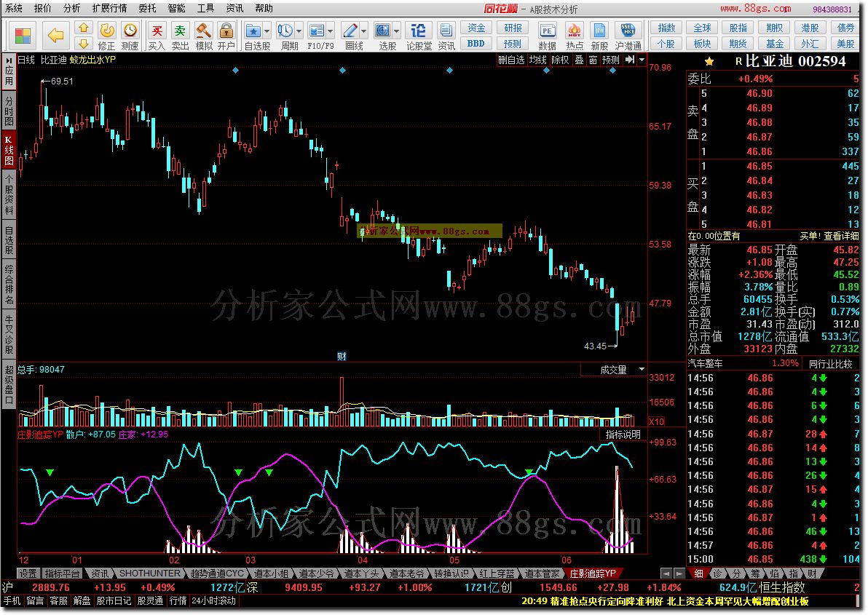The width and height of the screenshot is (868, 615).
Task: Open the 报价 menu
Action: click(42, 8)
